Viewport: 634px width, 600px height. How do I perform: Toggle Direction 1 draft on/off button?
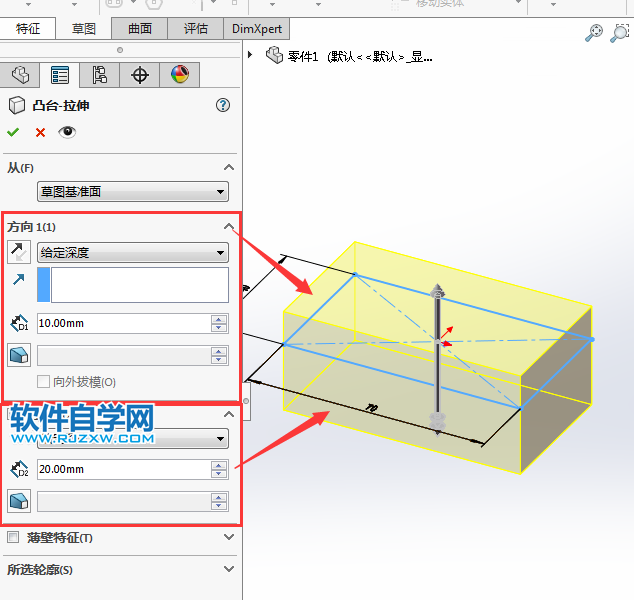tap(19, 355)
